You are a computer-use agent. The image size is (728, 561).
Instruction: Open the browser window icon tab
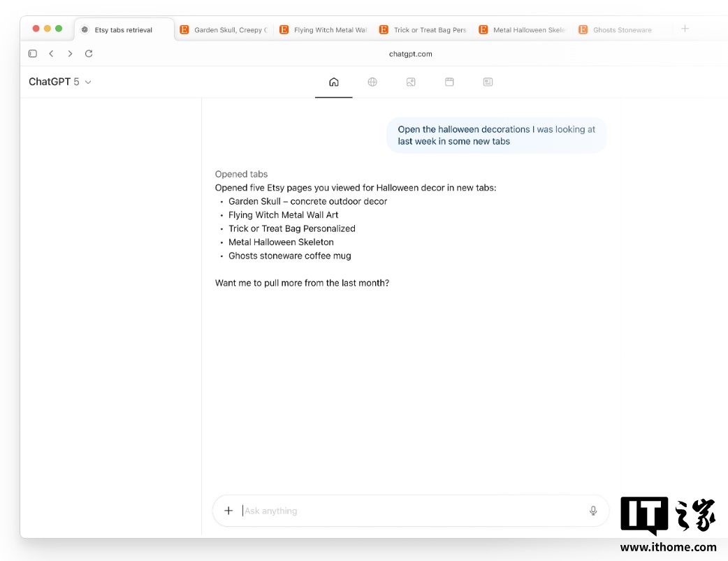pyautogui.click(x=449, y=82)
